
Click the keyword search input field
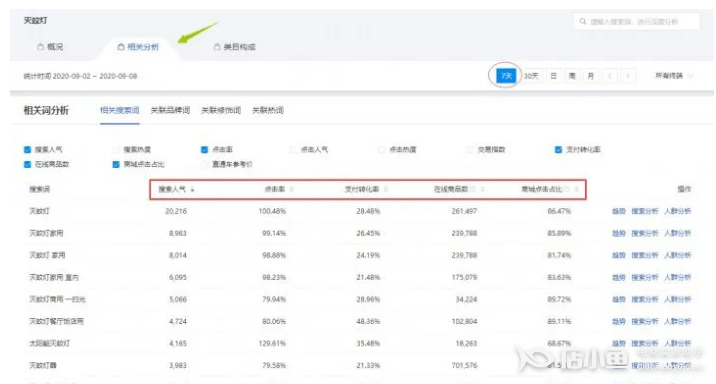pos(637,21)
